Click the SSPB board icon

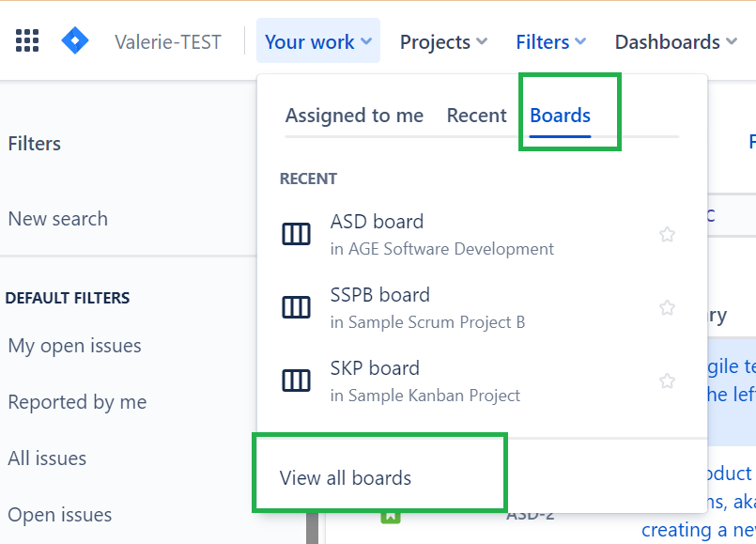tap(297, 307)
